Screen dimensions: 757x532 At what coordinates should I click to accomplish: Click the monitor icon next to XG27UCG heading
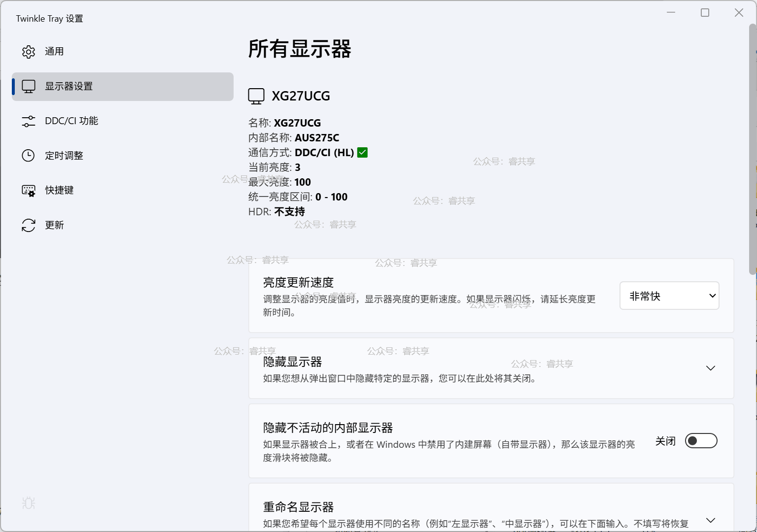256,96
